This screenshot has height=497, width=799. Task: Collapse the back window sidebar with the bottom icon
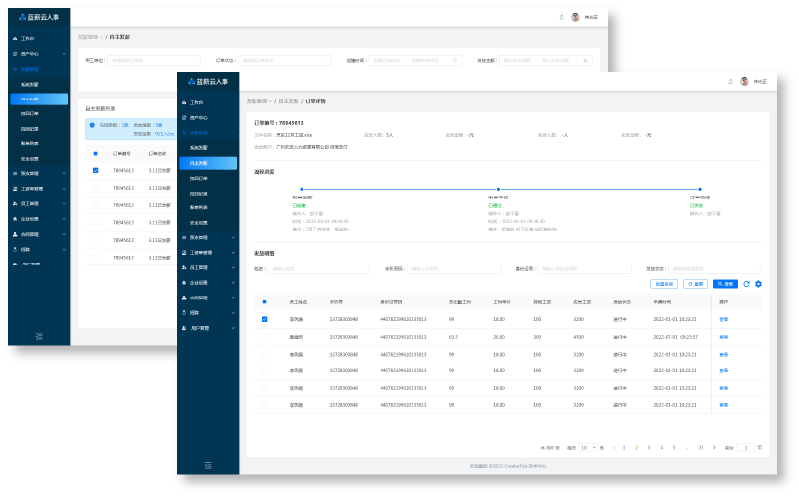point(39,334)
